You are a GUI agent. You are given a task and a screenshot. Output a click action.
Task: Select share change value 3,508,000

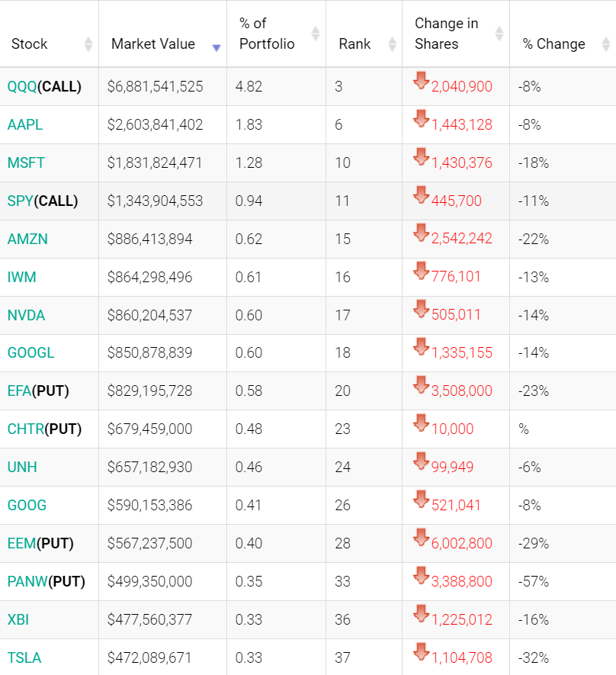461,391
